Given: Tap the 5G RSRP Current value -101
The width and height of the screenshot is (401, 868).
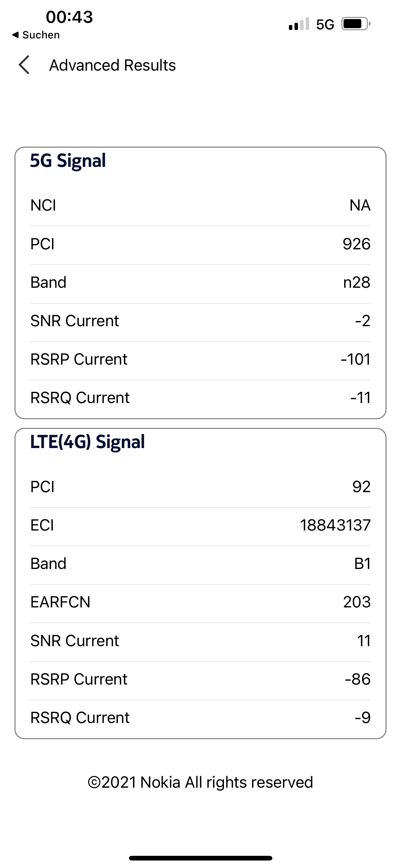Looking at the screenshot, I should [355, 359].
